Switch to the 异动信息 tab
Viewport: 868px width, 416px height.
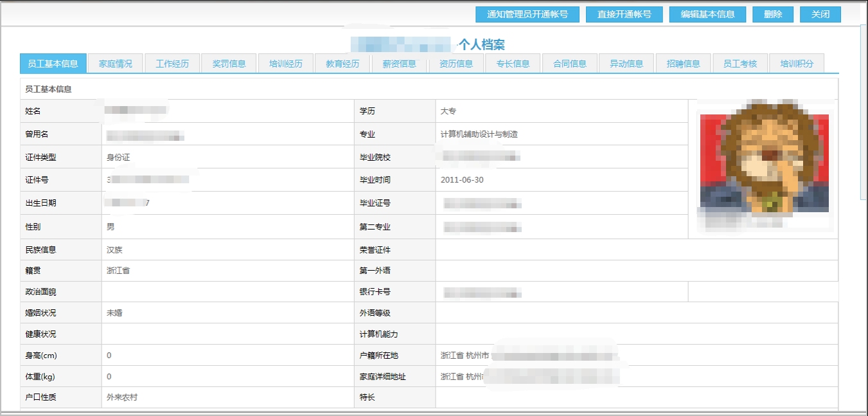(x=626, y=64)
